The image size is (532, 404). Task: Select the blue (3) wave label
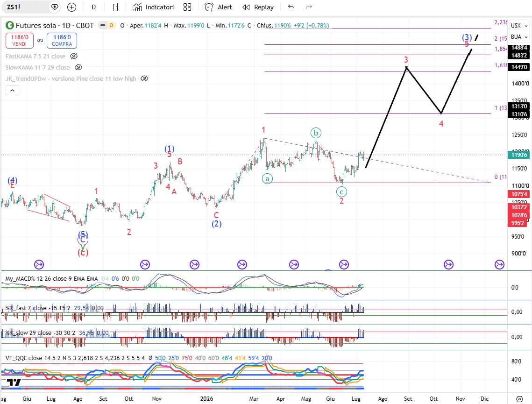467,37
